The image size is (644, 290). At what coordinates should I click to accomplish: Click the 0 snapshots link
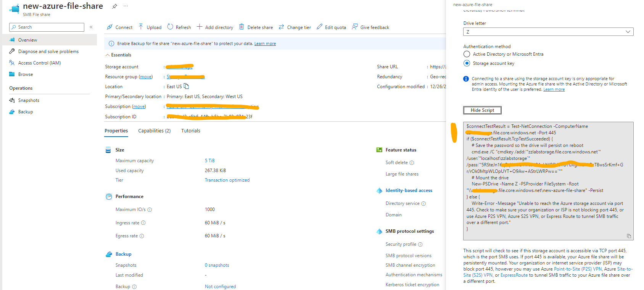click(217, 265)
